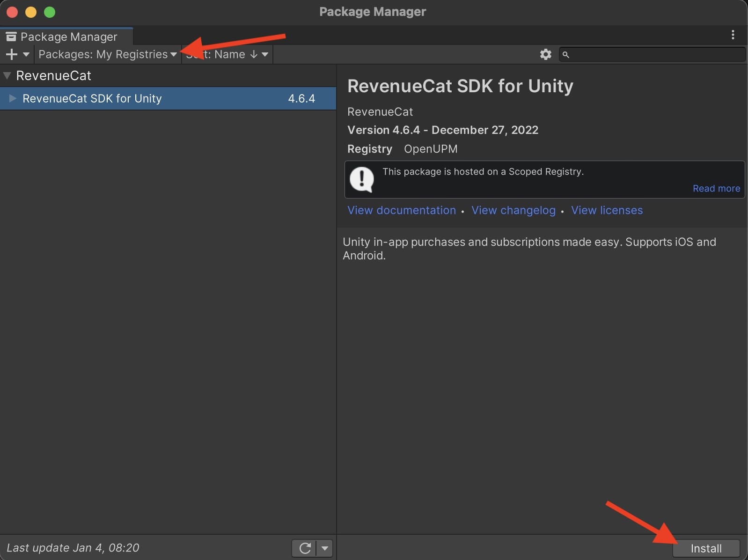Click the Install button
The height and width of the screenshot is (560, 748).
[x=706, y=548]
